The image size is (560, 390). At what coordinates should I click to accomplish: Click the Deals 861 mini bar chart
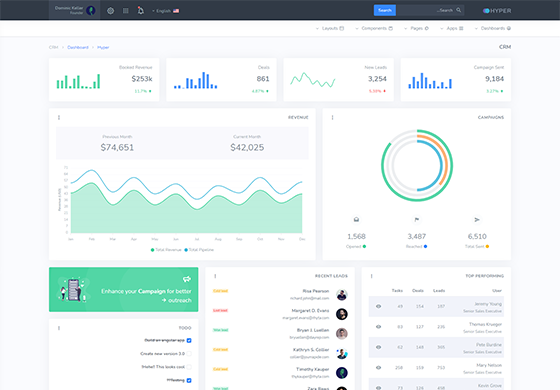[x=195, y=80]
